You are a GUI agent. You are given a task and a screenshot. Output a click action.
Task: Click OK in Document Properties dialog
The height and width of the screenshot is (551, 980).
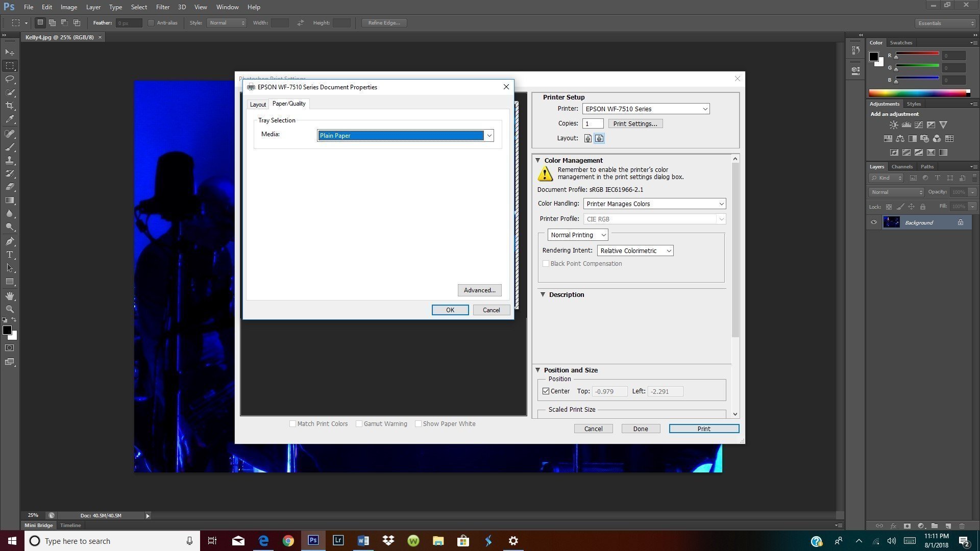click(x=450, y=310)
